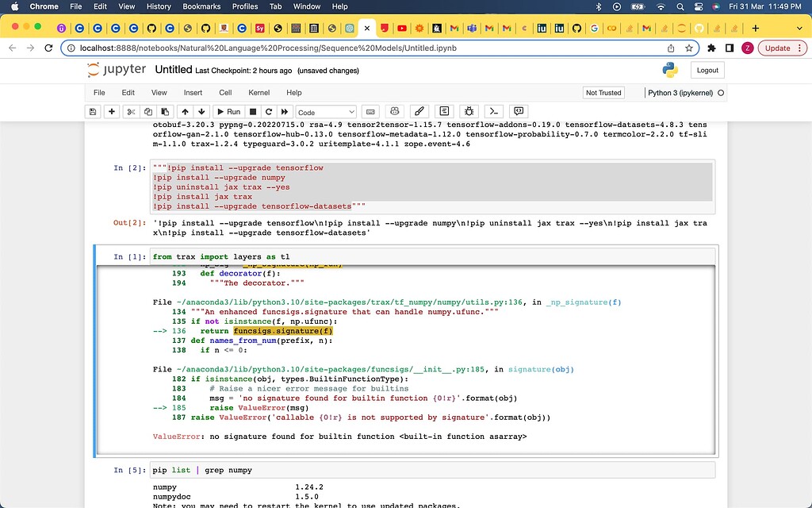Image resolution: width=812 pixels, height=508 pixels.
Task: Open the Cell menu
Action: click(225, 93)
